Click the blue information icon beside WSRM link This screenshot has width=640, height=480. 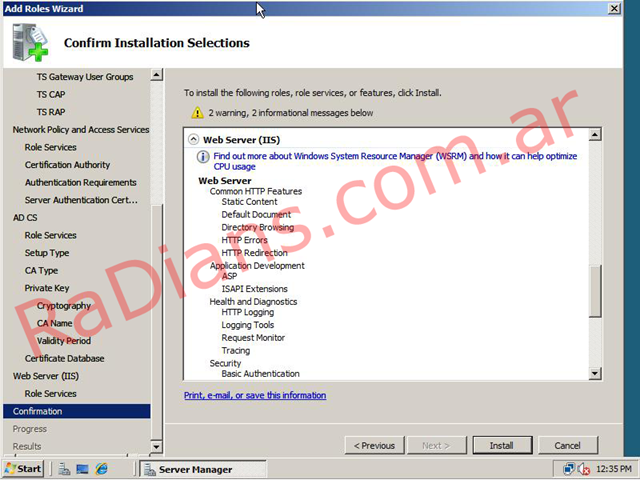click(x=203, y=158)
